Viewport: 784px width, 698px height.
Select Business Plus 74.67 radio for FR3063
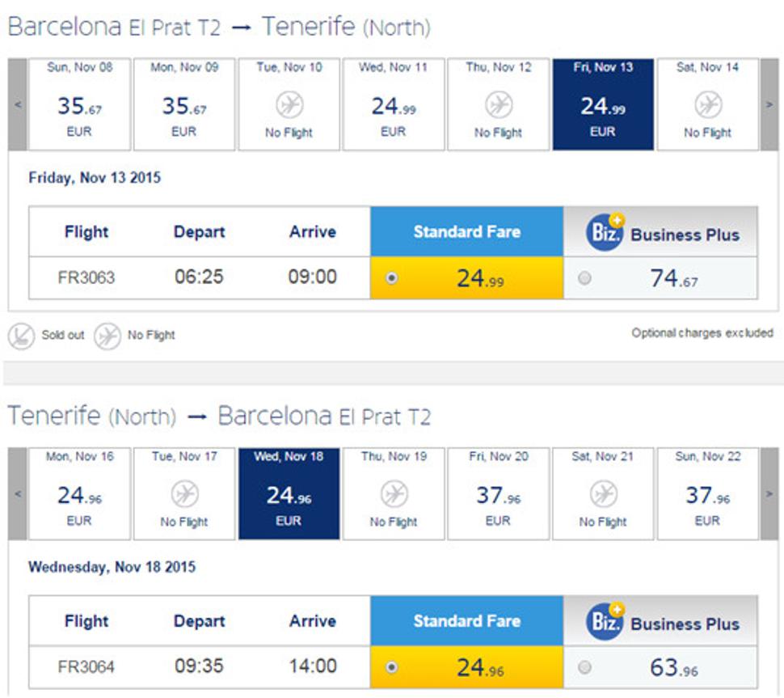click(584, 277)
